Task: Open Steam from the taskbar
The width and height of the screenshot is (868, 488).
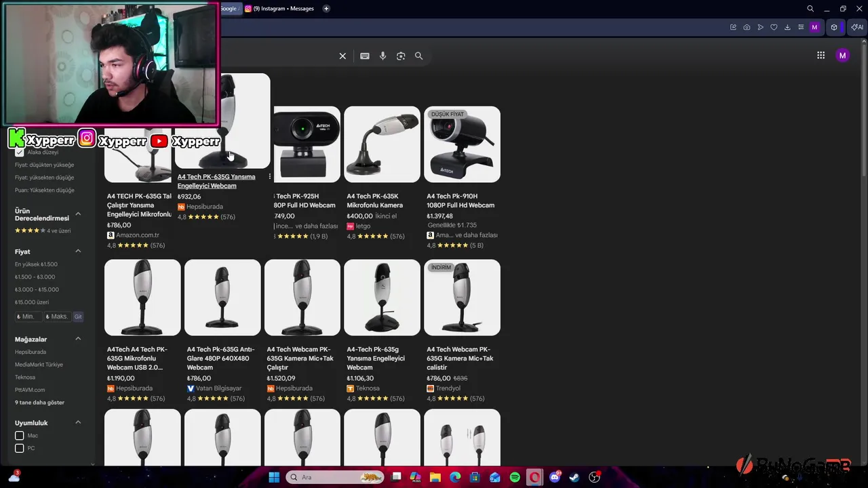Action: point(574,477)
